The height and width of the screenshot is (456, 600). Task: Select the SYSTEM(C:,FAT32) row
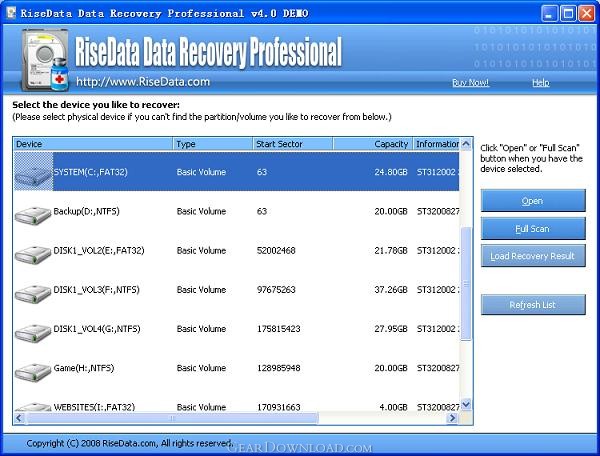[236, 172]
